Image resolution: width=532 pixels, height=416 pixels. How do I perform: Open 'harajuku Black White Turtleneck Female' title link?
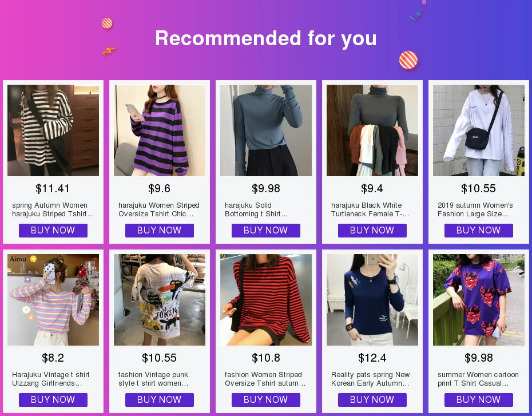click(x=370, y=209)
